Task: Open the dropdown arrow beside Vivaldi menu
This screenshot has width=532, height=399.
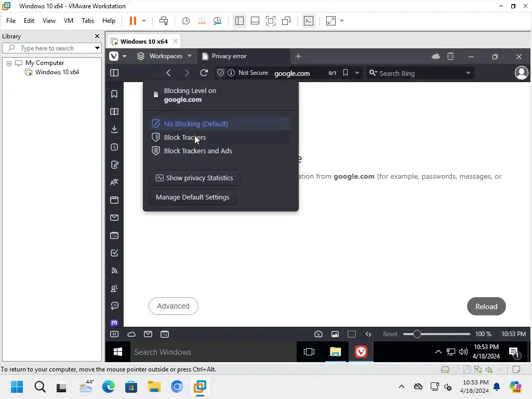Action: tap(125, 56)
